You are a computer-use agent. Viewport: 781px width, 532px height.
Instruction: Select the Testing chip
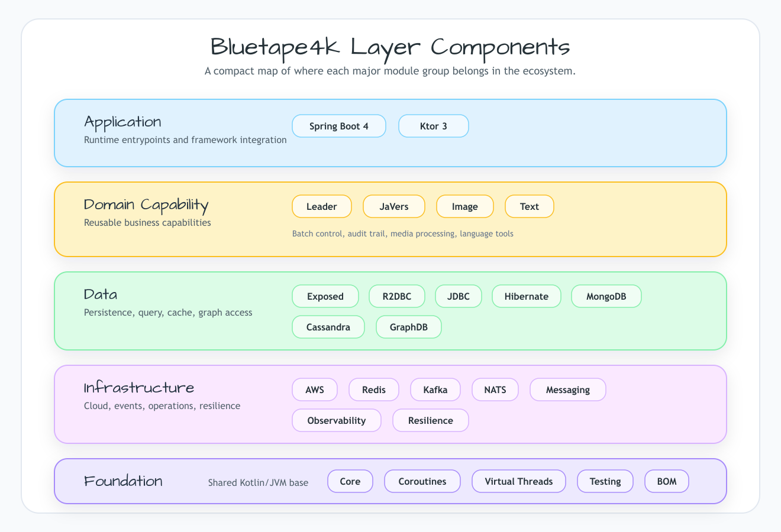click(605, 481)
